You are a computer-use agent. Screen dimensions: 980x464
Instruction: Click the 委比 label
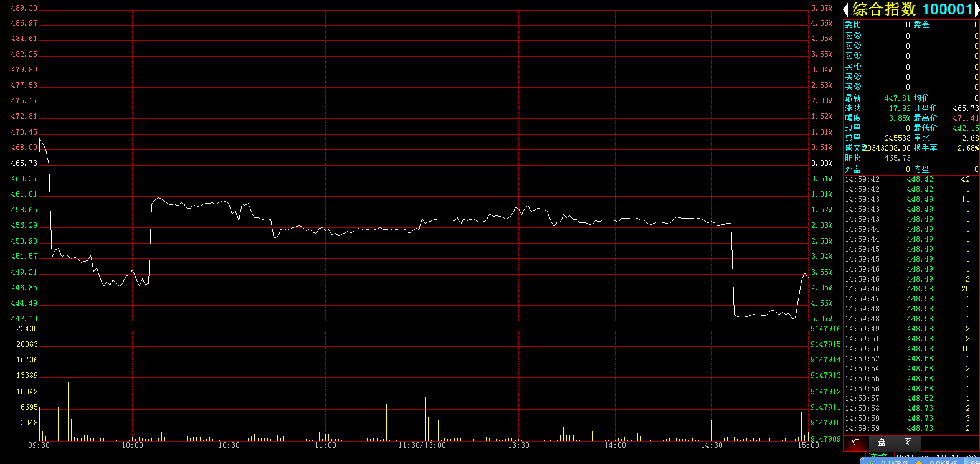853,25
